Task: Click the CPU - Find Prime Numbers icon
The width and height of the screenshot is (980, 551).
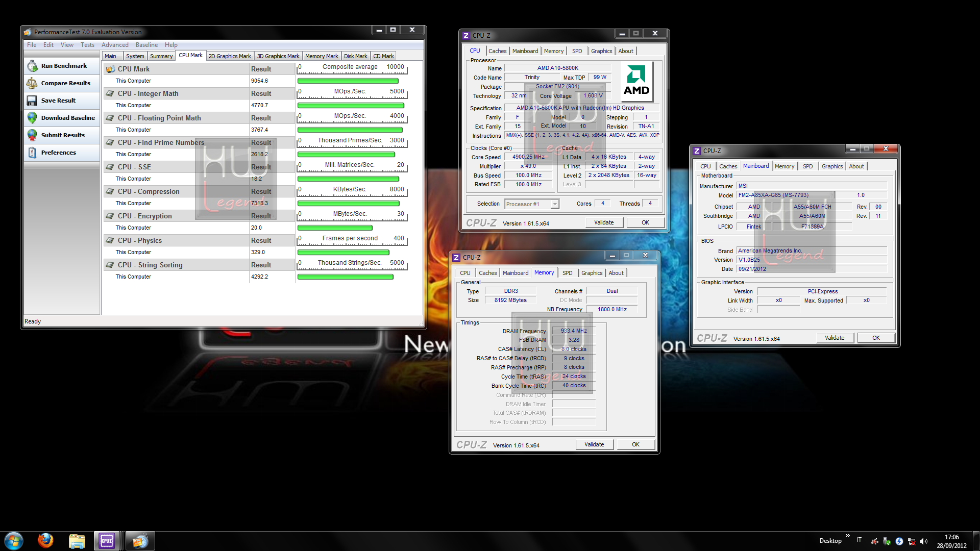Action: [110, 143]
